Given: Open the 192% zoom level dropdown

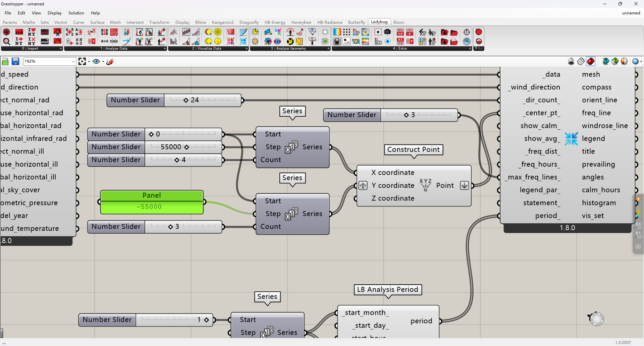Looking at the screenshot, I should click(x=73, y=61).
